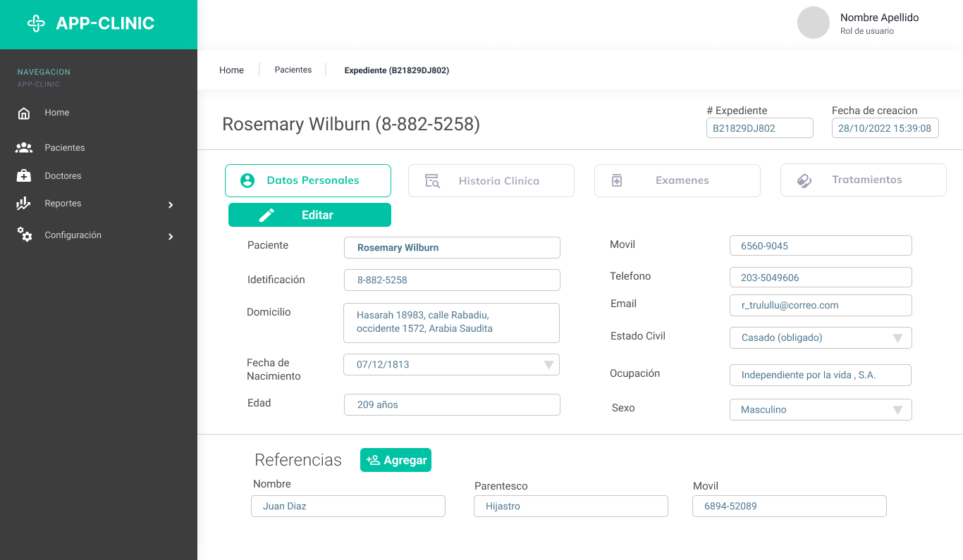Click the Home house icon in sidebar
This screenshot has height=560, width=963.
[x=24, y=113]
